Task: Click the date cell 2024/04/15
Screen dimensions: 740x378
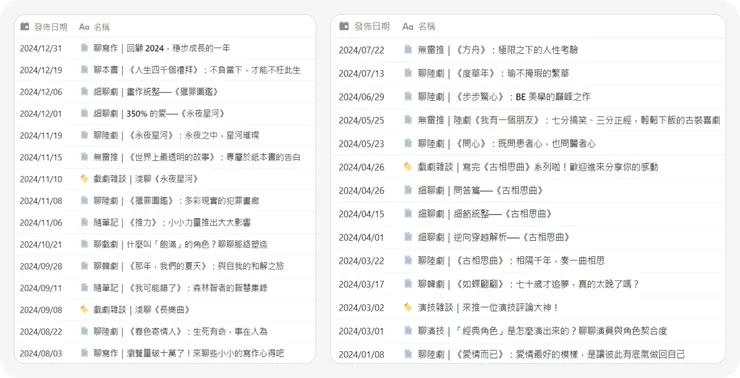Action: 362,214
